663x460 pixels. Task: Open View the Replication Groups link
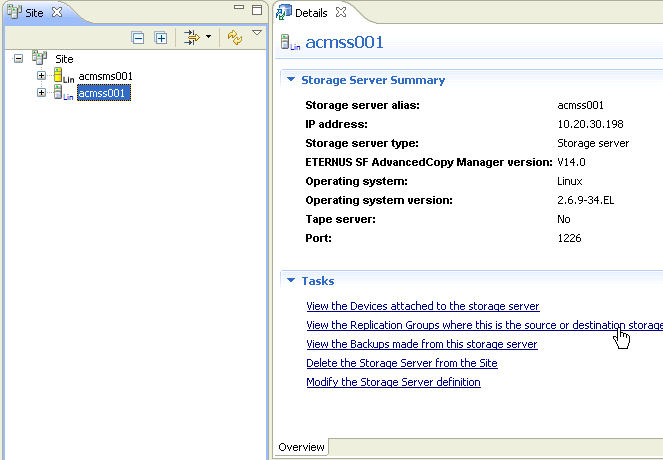pyautogui.click(x=485, y=325)
